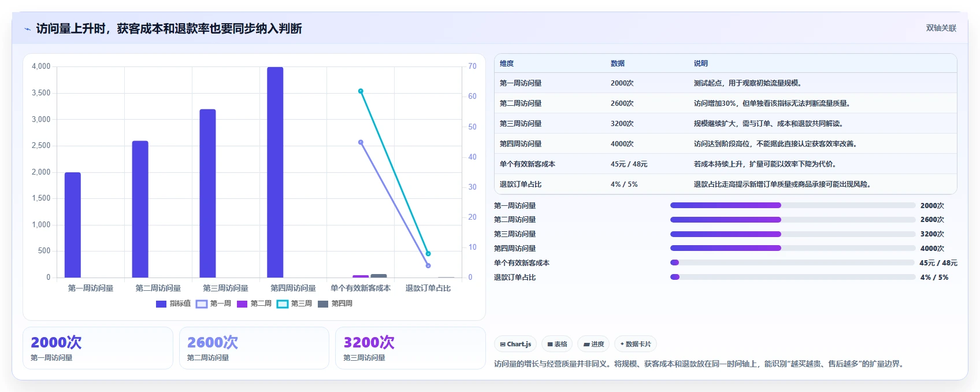Screen dimensions: 980x392
Task: Select the 进度 tag chip
Action: 593,344
